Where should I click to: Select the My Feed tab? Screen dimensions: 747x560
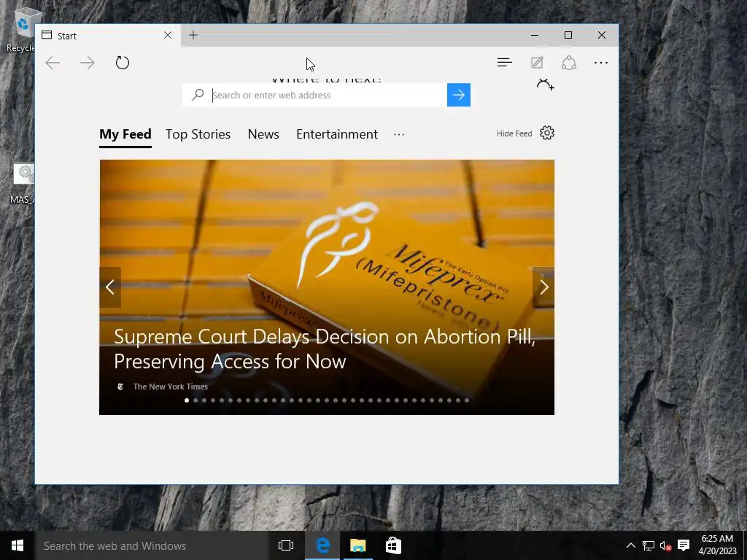coord(125,134)
